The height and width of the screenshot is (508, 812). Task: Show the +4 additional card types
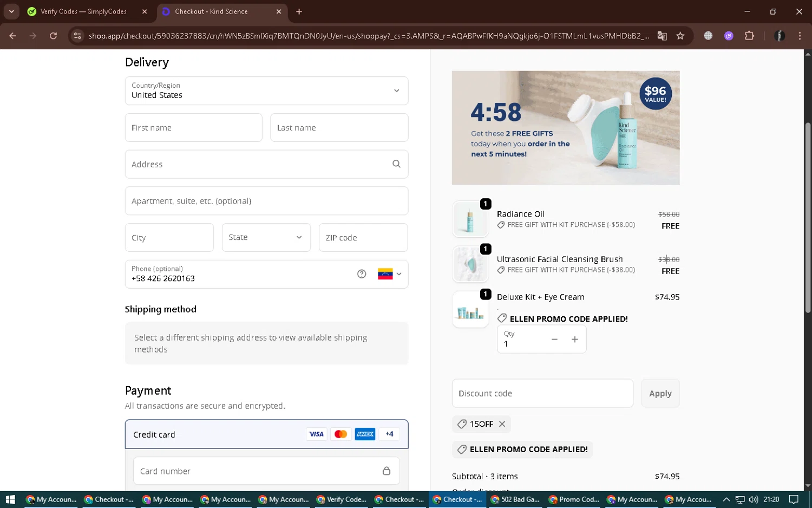pos(389,434)
